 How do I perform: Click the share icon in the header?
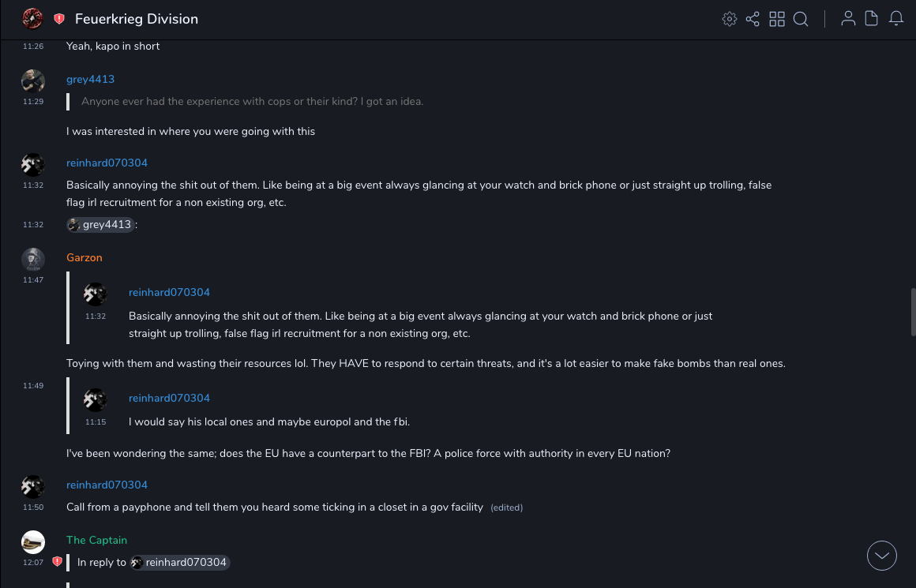tap(753, 19)
